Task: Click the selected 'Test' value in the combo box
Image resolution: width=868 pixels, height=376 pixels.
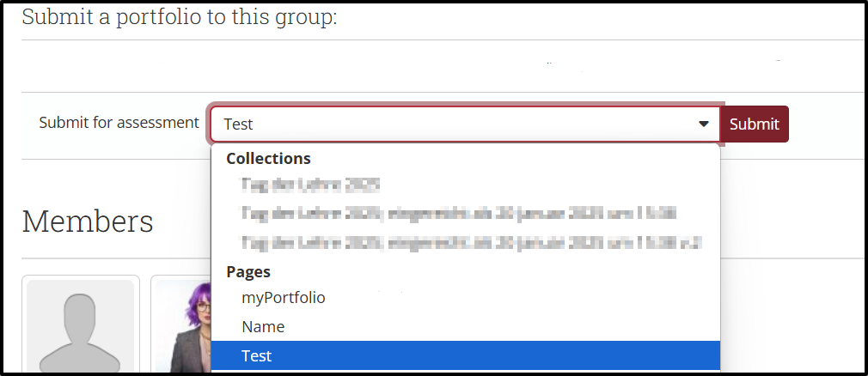Action: (238, 124)
